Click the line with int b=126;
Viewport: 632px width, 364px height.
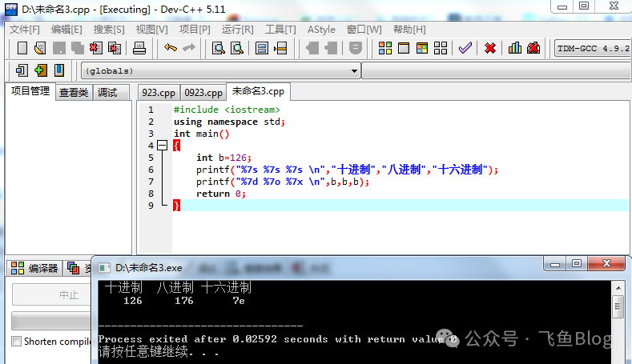[223, 158]
